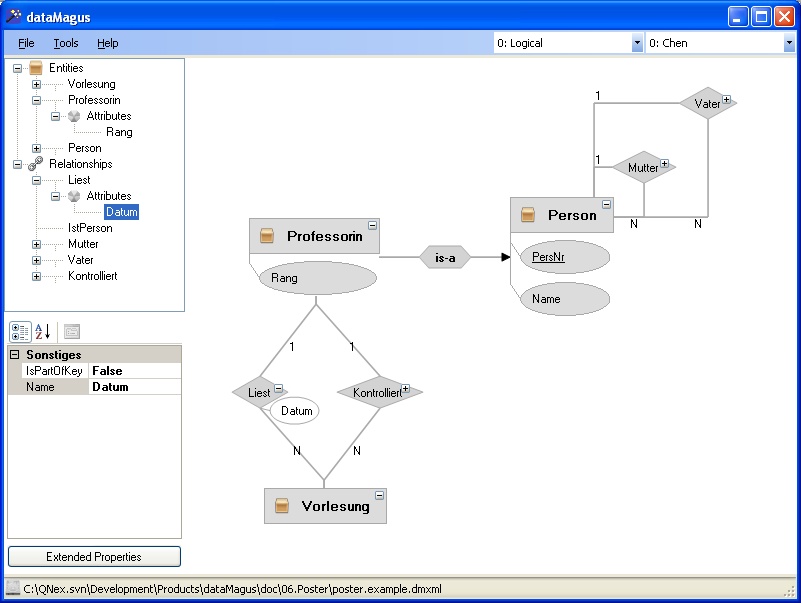Expand the Vater relationship diamond

[726, 100]
